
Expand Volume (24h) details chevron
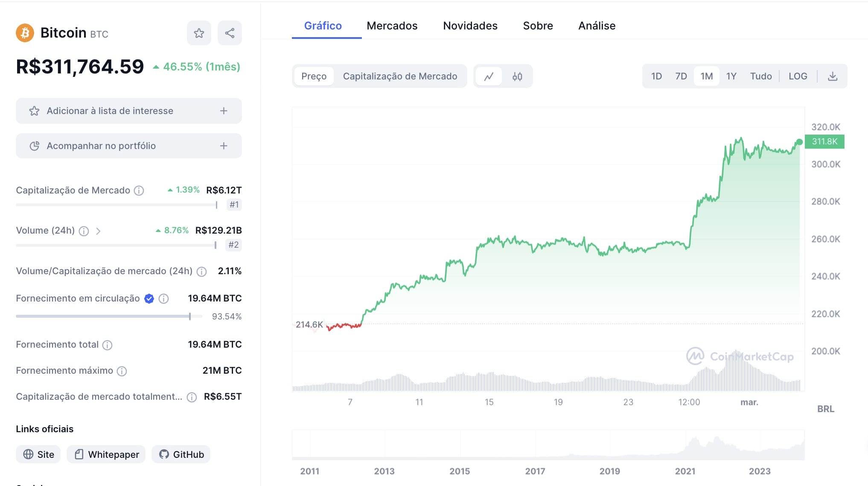[98, 231]
